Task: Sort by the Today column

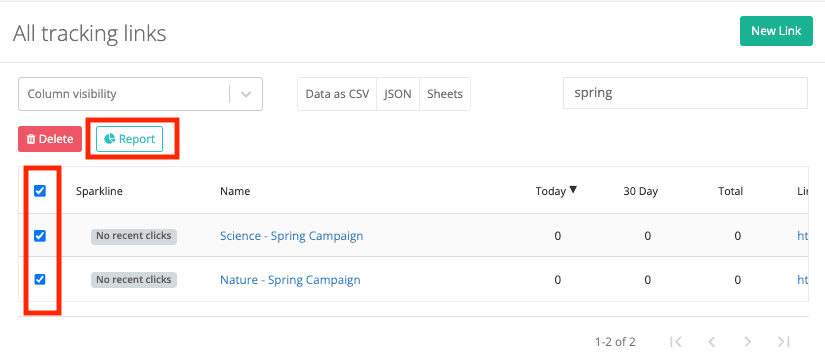Action: point(550,191)
